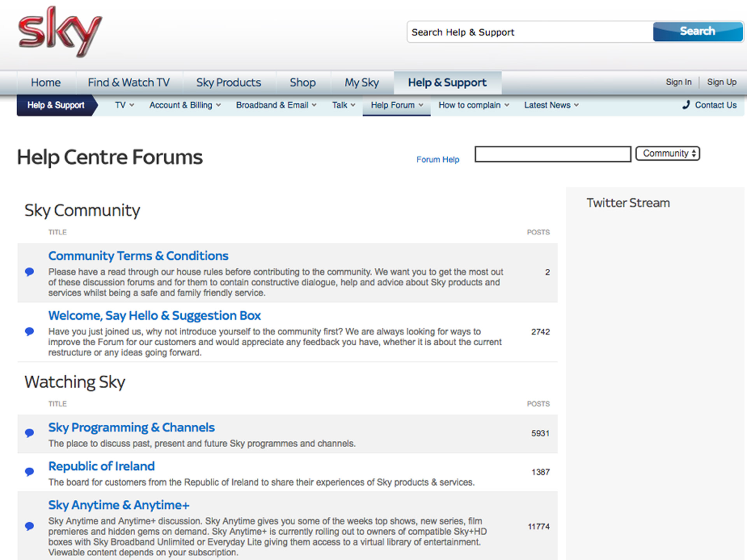
Task: Click speech bubble icon for Republic of Ireland
Action: (30, 472)
